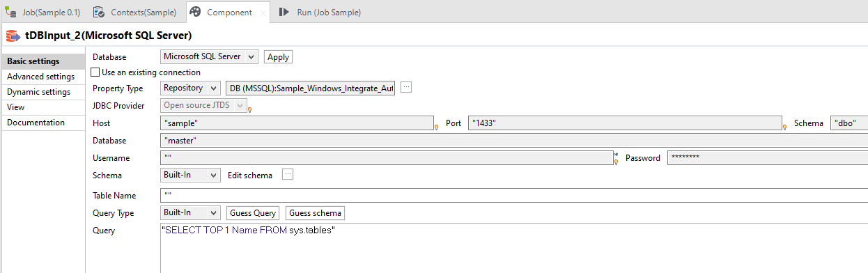Browse repository connection with ellipsis button
The image size is (868, 273).
pyautogui.click(x=406, y=87)
